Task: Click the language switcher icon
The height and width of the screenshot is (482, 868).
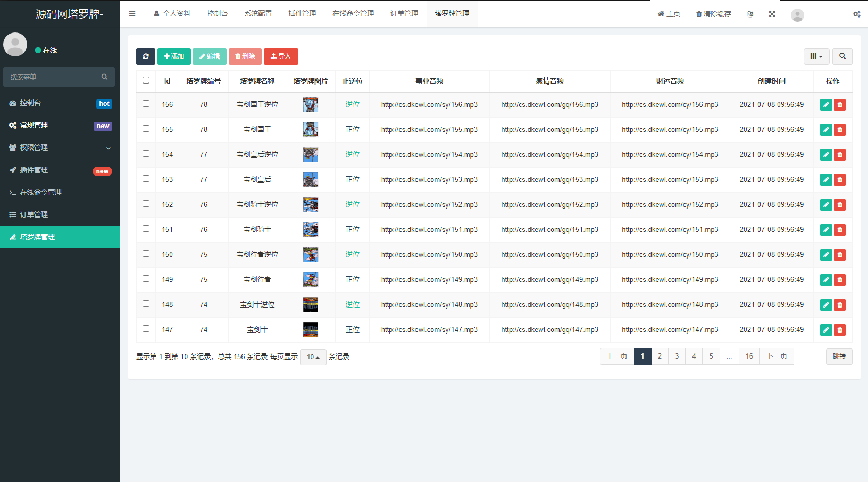Action: pos(750,14)
